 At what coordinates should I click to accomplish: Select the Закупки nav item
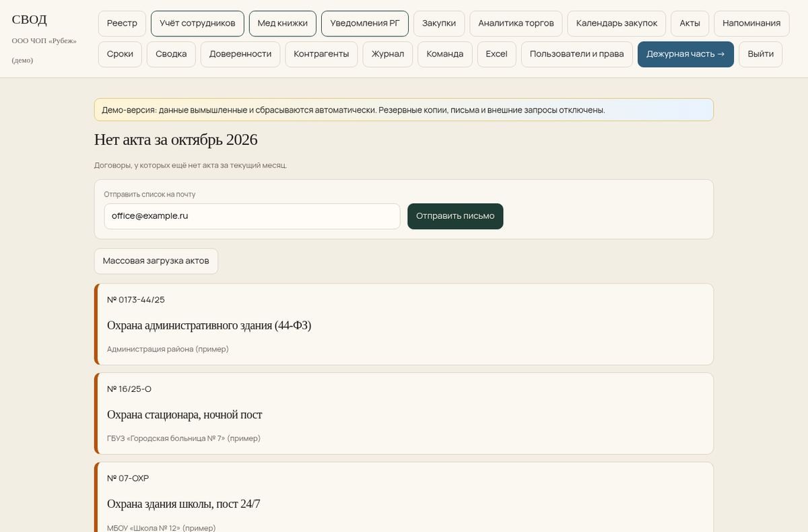[x=439, y=24]
